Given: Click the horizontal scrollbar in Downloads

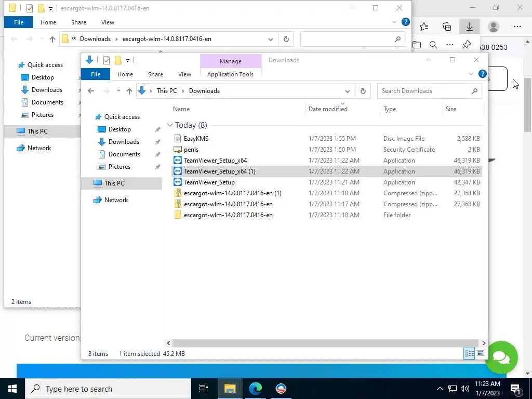Looking at the screenshot, I should pos(325,343).
